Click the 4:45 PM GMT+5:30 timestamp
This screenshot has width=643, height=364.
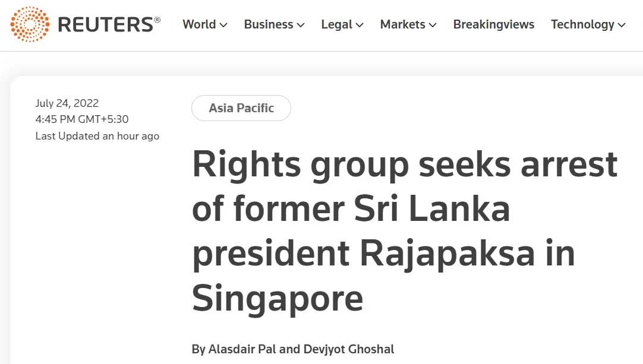pos(82,119)
